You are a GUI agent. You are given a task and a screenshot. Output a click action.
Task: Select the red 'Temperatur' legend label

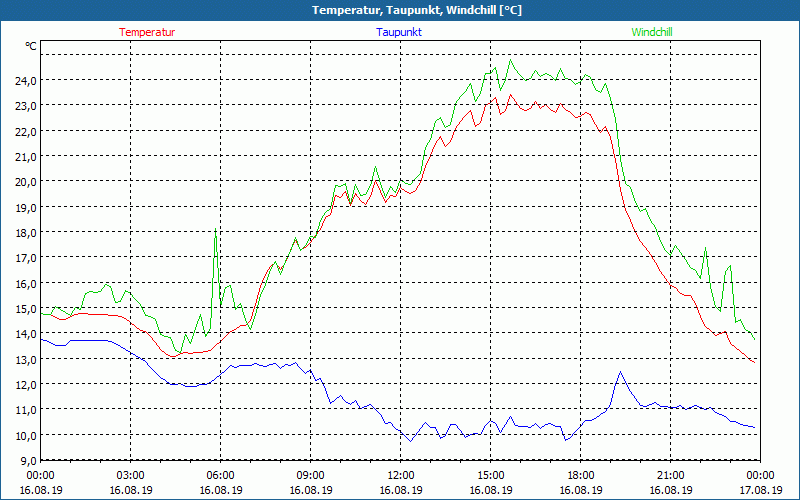point(147,32)
